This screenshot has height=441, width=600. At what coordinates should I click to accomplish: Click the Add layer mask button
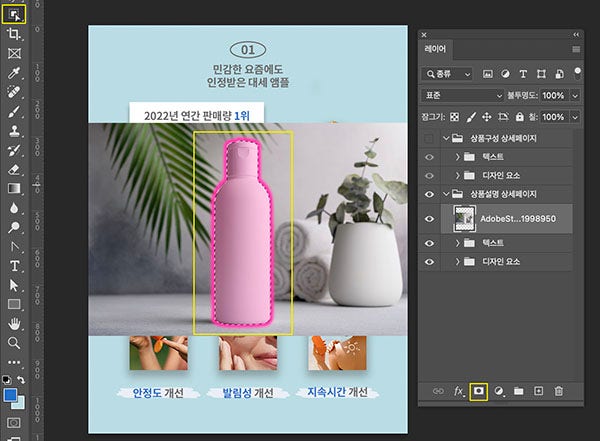479,391
